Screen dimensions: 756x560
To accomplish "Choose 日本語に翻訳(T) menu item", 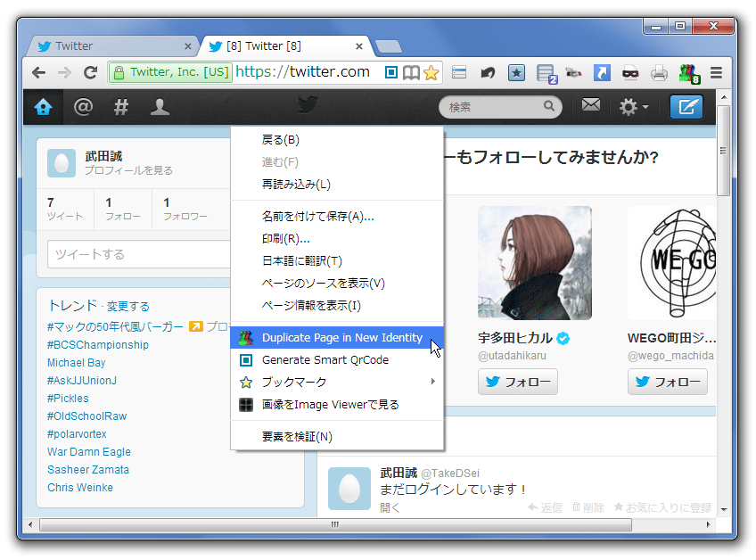I will [x=337, y=261].
